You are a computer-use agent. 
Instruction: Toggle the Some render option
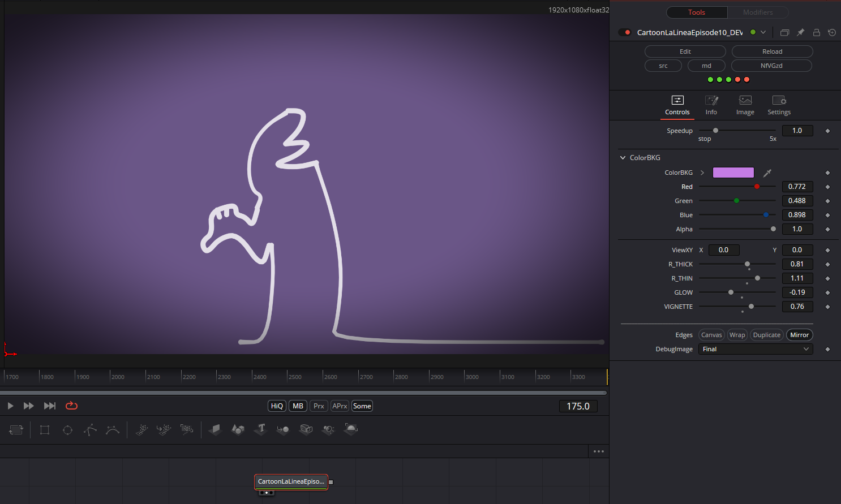click(362, 406)
